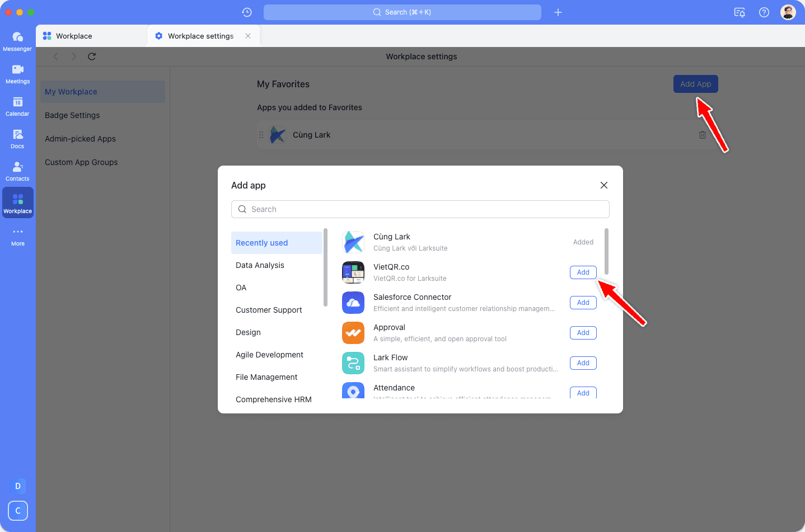The width and height of the screenshot is (805, 532).
Task: Click the Add App button
Action: tap(695, 83)
